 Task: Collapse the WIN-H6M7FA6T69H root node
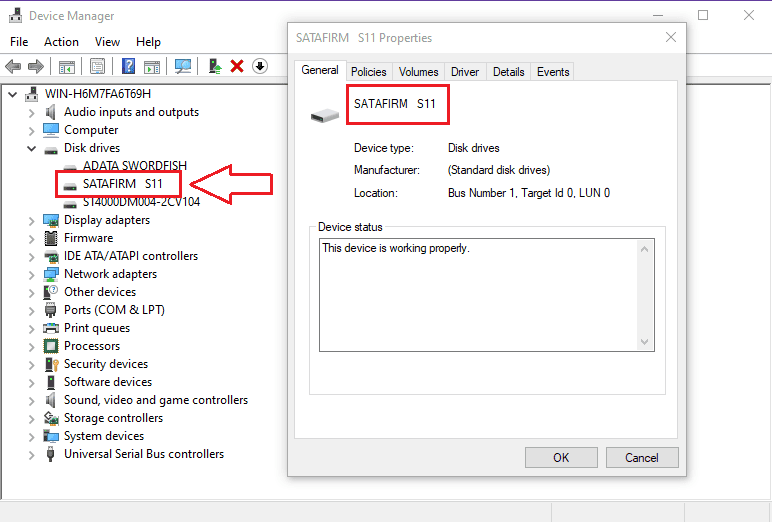(x=13, y=94)
